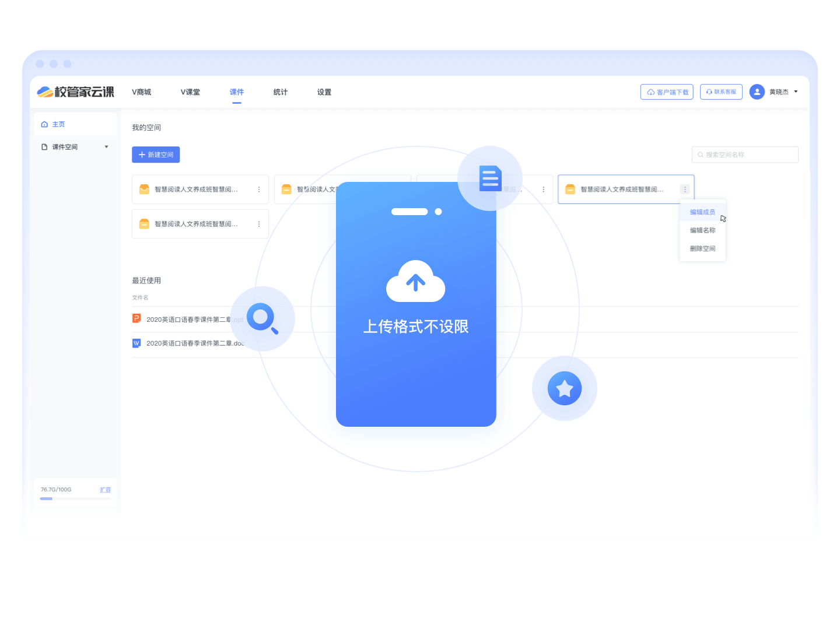This screenshot has width=840, height=618.
Task: Choose 删除空间 from context menu
Action: coord(702,248)
